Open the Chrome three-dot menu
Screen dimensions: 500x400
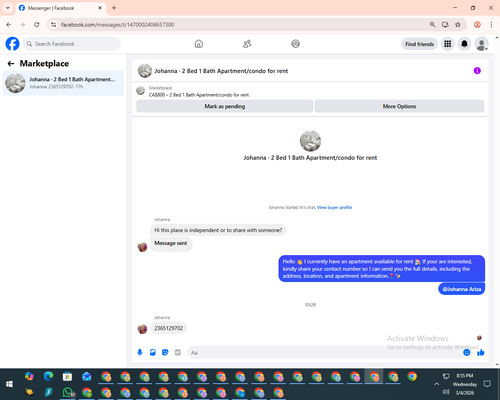coord(491,25)
